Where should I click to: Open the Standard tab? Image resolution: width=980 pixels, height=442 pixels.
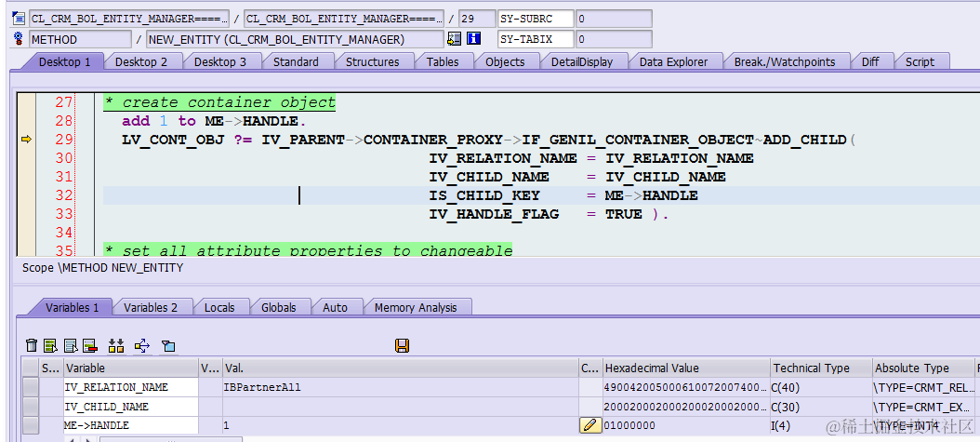(296, 62)
